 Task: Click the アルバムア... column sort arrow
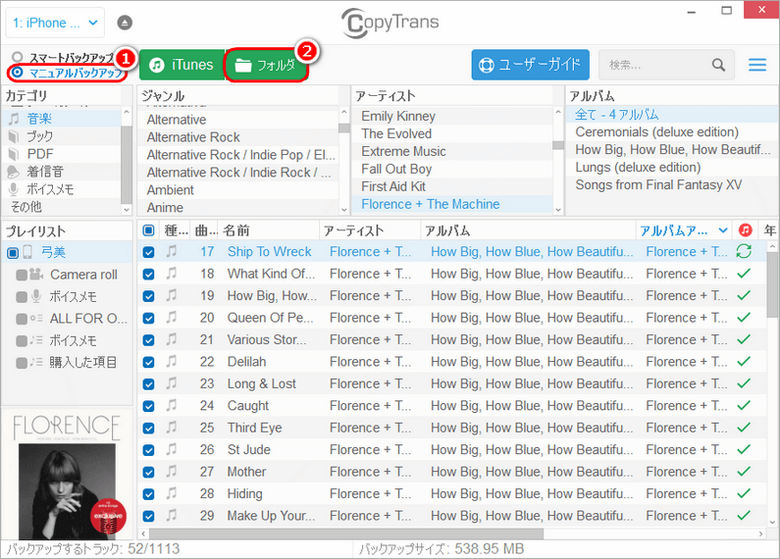[723, 230]
